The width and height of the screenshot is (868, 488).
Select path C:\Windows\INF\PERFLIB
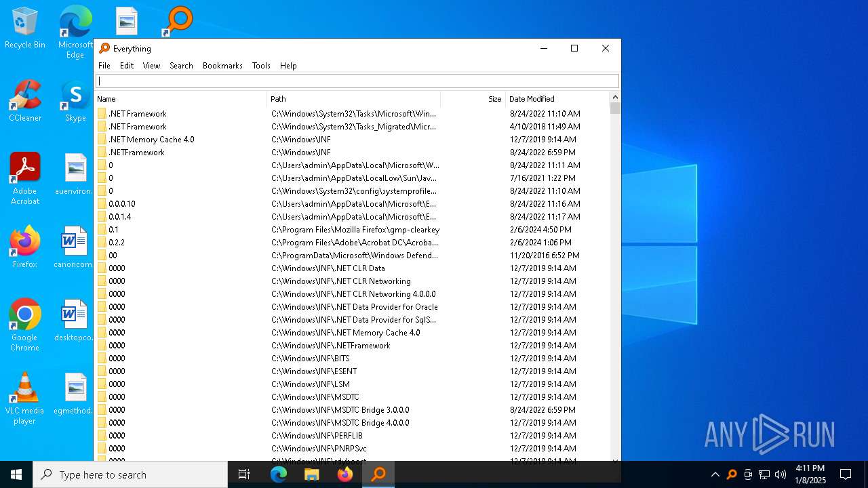[x=317, y=436]
